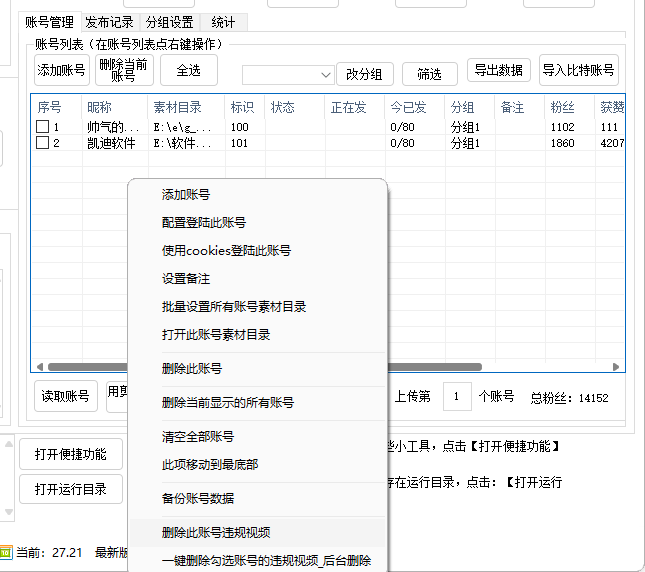645x572 pixels.
Task: Click the 素材目录 column header
Action: [x=186, y=107]
